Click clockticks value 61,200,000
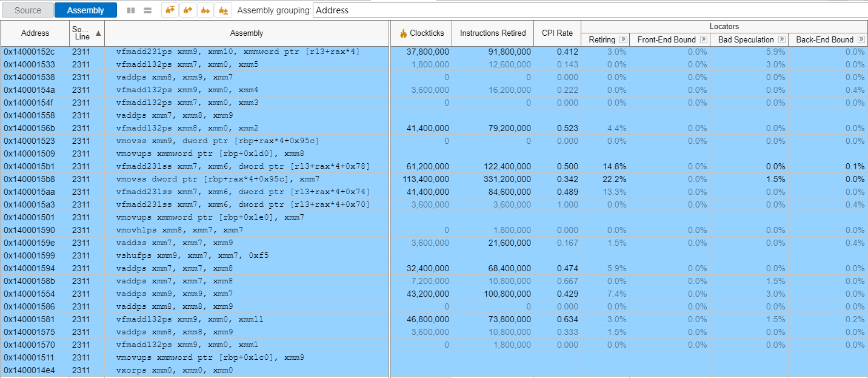The height and width of the screenshot is (378, 868). point(428,167)
